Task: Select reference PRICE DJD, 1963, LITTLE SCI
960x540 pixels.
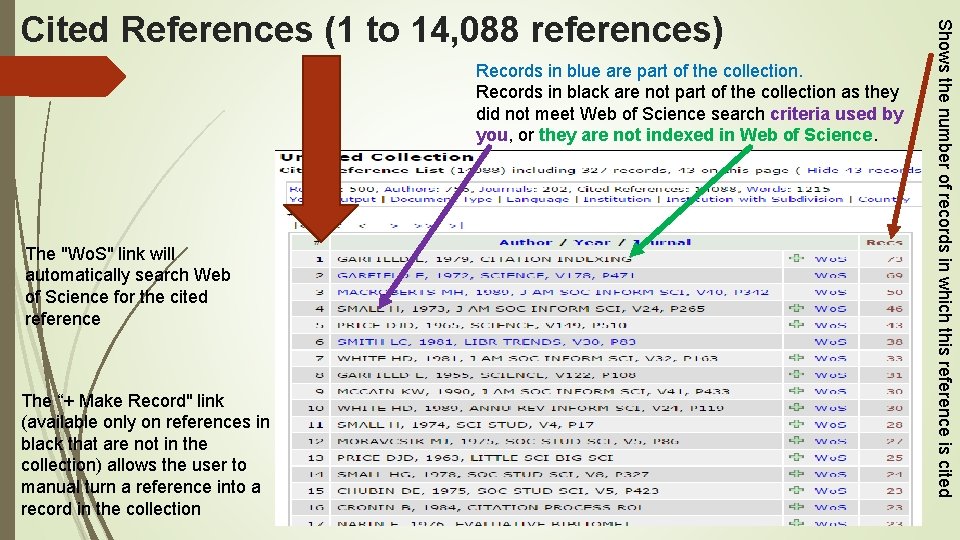Action: pyautogui.click(x=474, y=457)
